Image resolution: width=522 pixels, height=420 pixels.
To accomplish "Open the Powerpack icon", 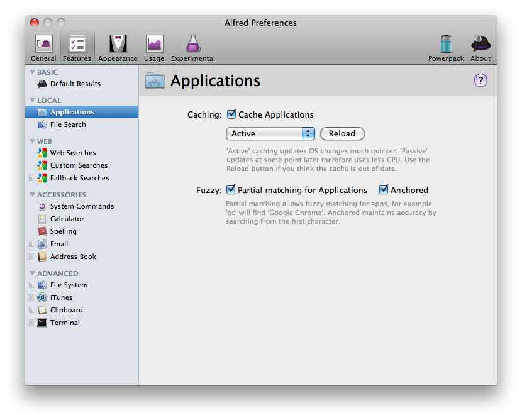I will click(446, 44).
